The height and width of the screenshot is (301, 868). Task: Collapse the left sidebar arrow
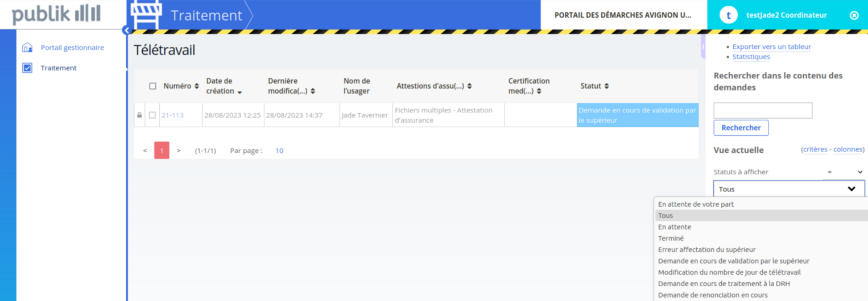(x=126, y=31)
